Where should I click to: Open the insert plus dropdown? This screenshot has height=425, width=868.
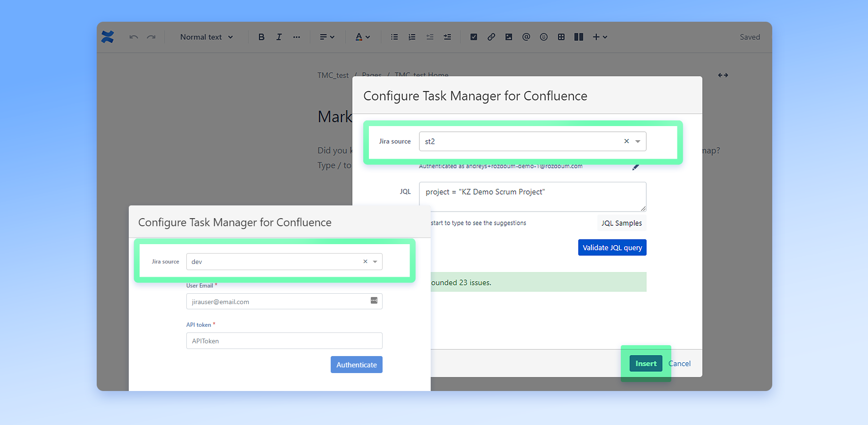point(600,37)
